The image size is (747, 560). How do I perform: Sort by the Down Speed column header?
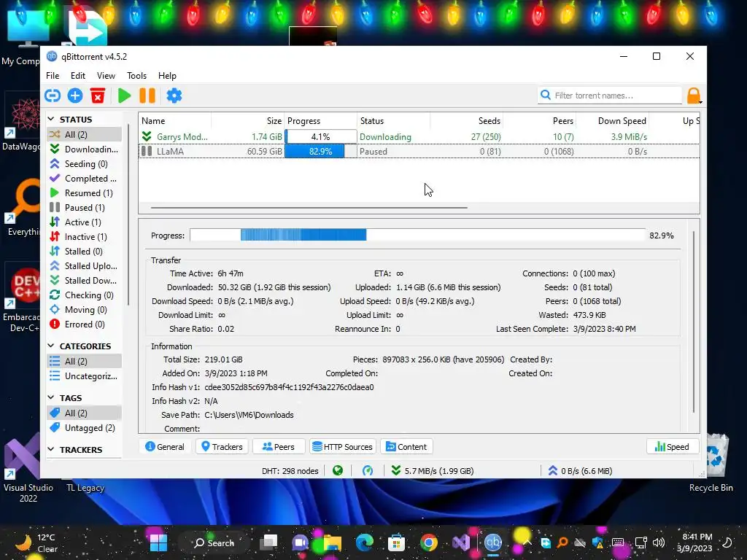(612, 121)
